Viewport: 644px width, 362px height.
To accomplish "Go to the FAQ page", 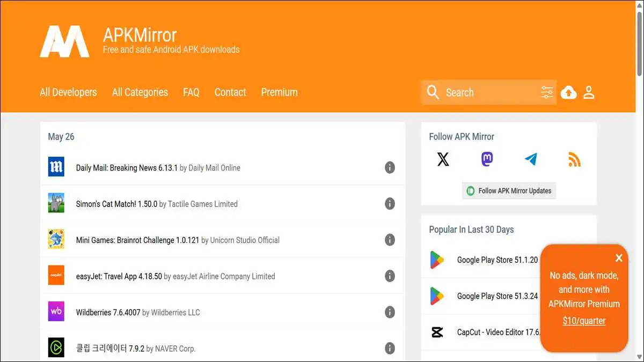I will click(191, 92).
